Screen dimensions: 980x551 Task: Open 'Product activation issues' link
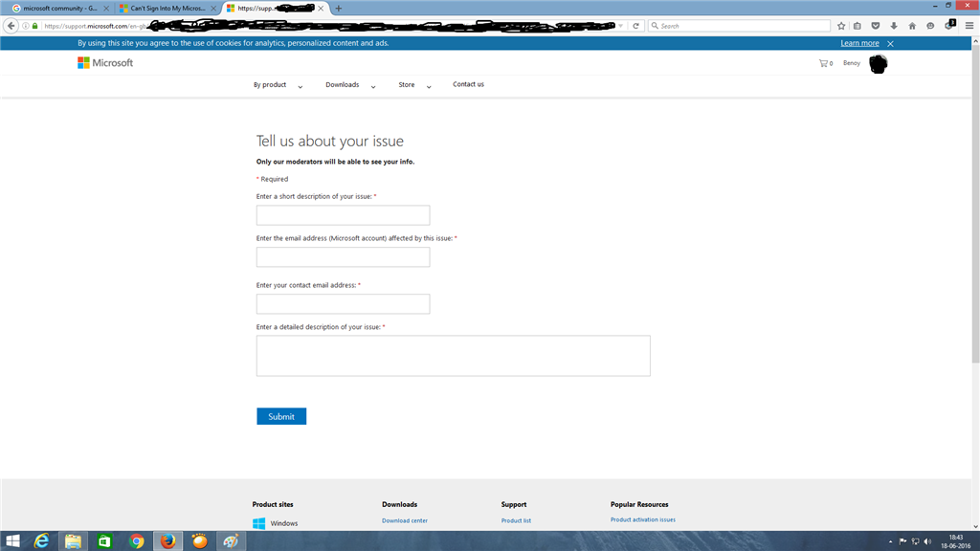click(642, 519)
